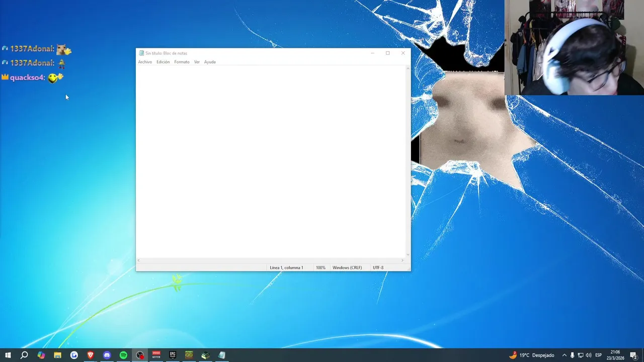Switch the ESP input language indicator
This screenshot has width=644, height=362.
pyautogui.click(x=599, y=355)
